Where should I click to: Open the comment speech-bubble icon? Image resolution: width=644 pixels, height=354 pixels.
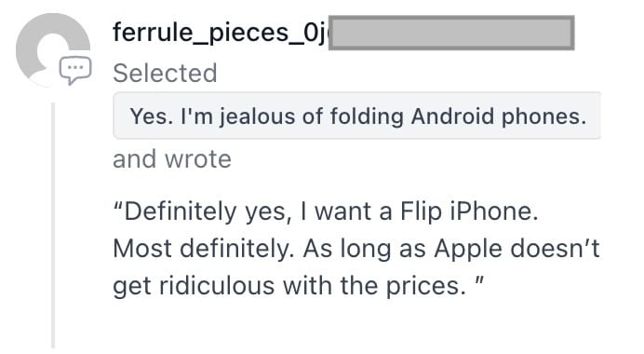tap(75, 70)
